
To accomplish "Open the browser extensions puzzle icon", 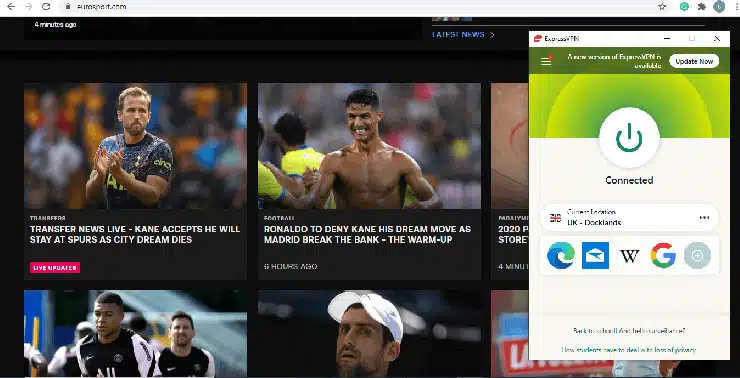I will [702, 7].
